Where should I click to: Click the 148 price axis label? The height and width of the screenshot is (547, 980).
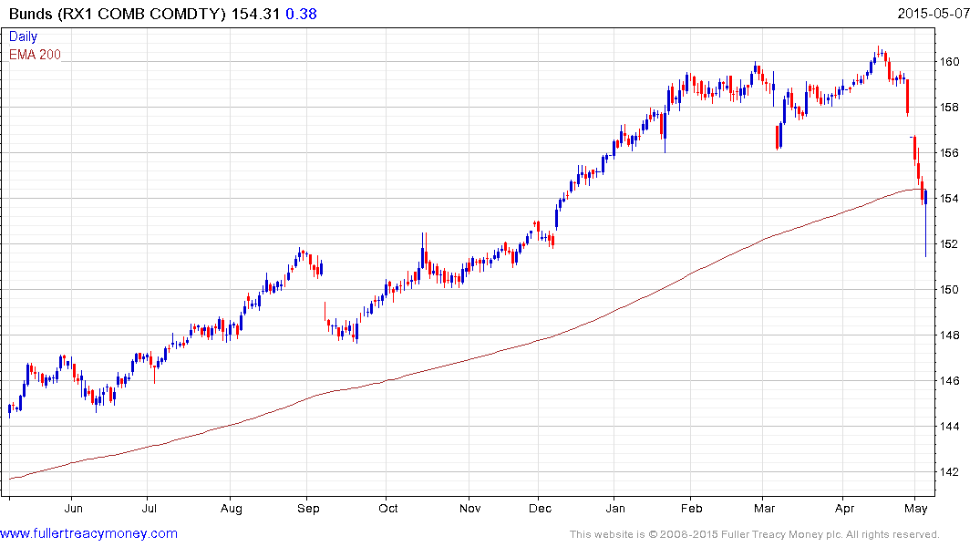click(950, 335)
